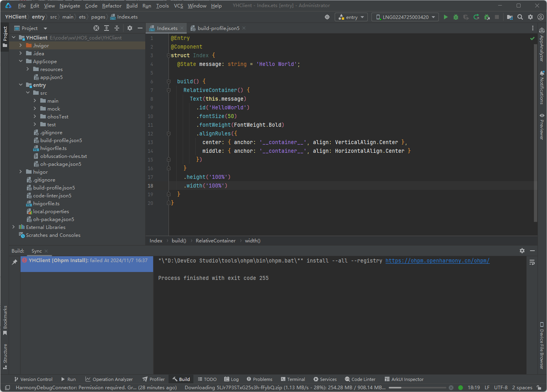Pin the Build tab with the pin icon
This screenshot has height=392, width=547.
15,262
